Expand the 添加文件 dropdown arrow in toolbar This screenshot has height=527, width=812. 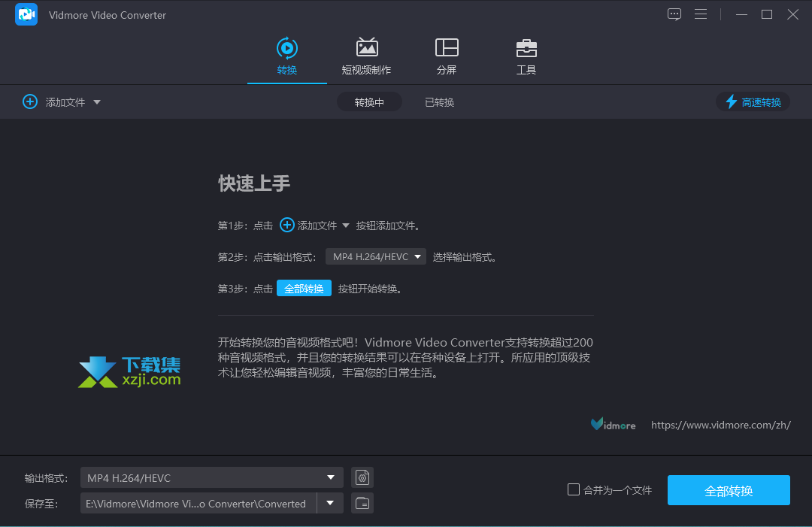point(97,102)
